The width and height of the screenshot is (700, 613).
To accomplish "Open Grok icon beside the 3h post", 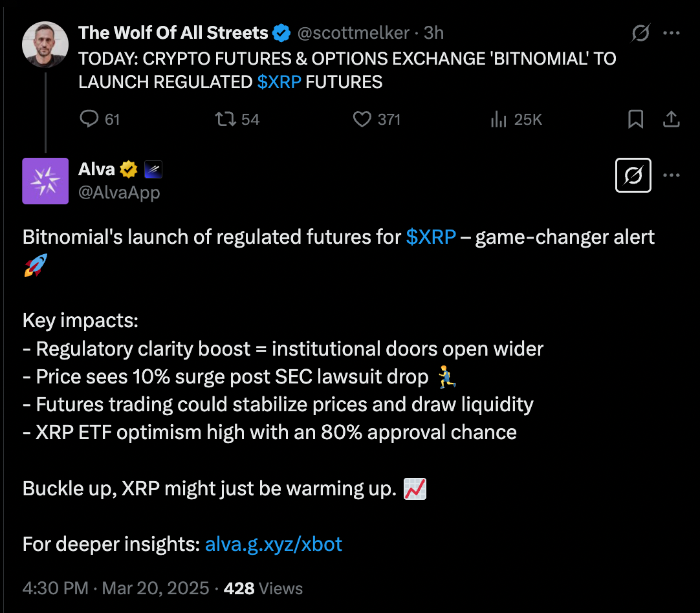I will 640,33.
